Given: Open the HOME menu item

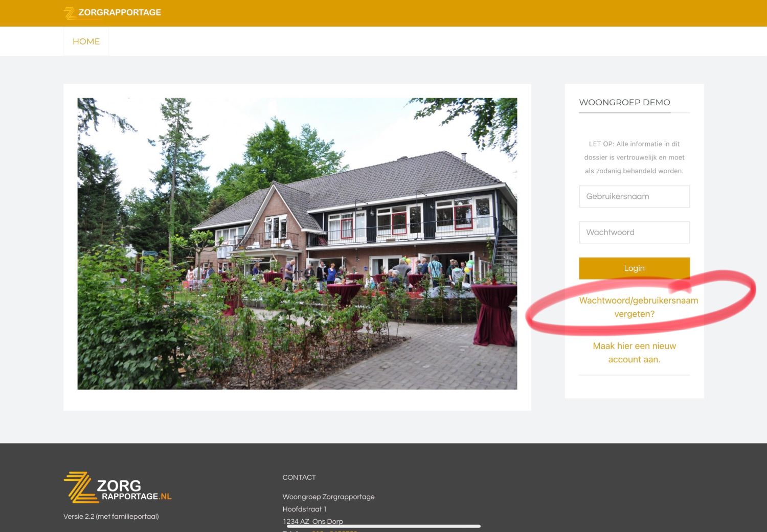Looking at the screenshot, I should click(86, 41).
